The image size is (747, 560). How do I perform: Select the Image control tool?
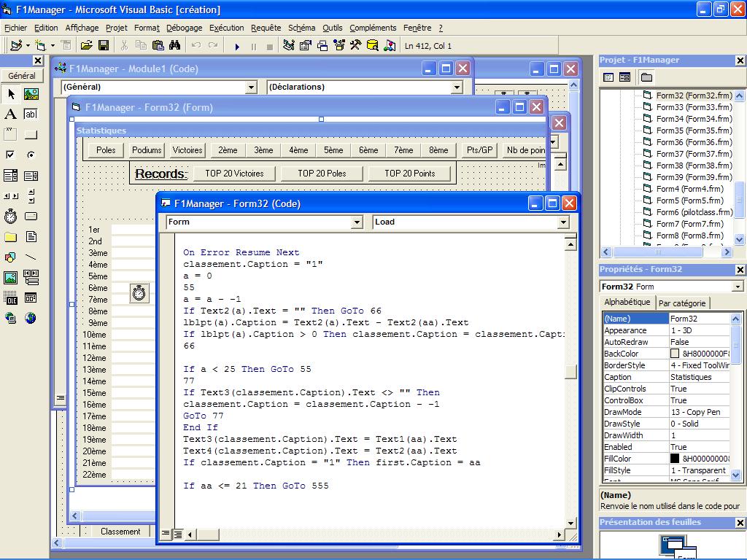coord(10,277)
